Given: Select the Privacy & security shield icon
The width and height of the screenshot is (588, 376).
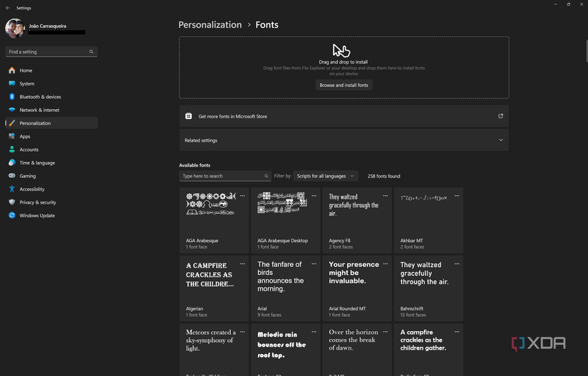Looking at the screenshot, I should [x=12, y=202].
